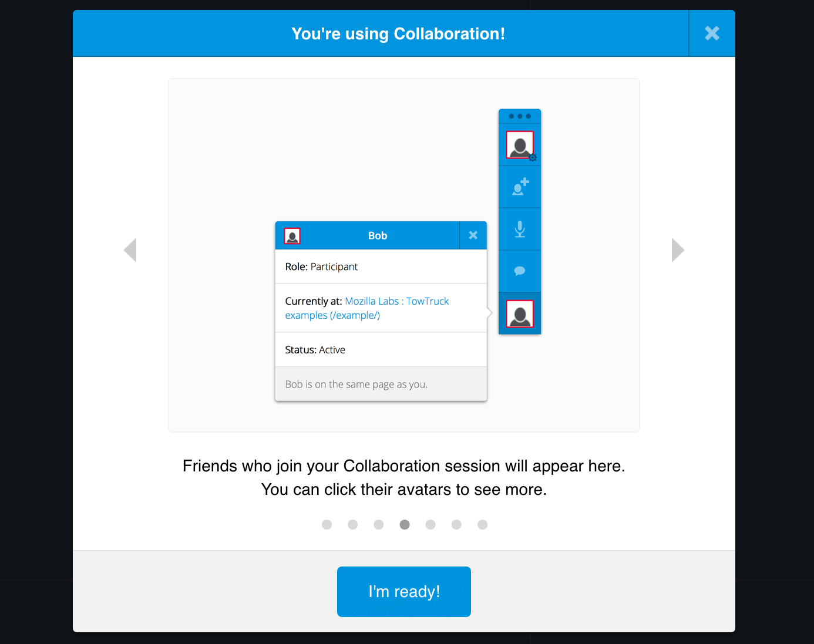Jump to the last tutorial slide dot
Screen dimensions: 814x644
482,524
